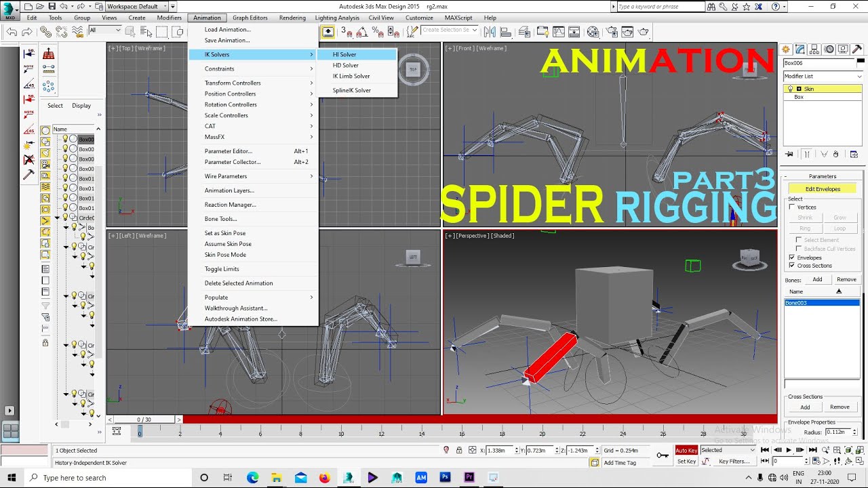Click the time slider 0 / 30 handle
Viewport: 868px width, 488px height.
tap(144, 420)
